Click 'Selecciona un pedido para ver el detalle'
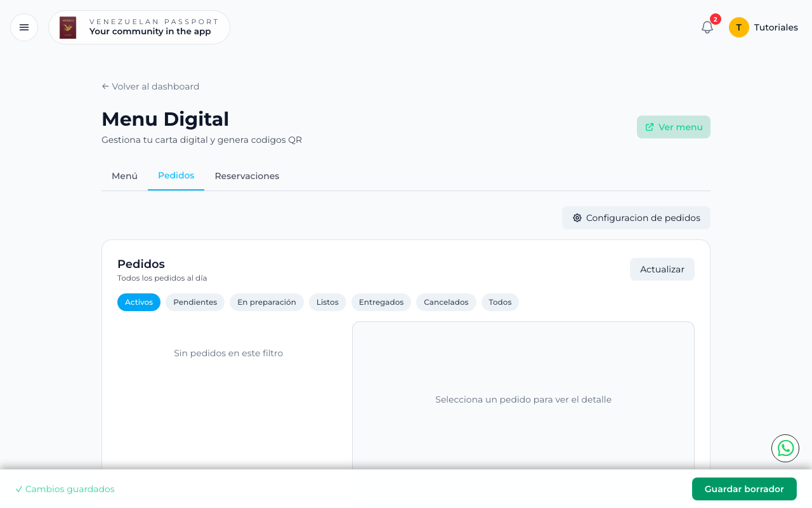This screenshot has height=508, width=812. pos(523,399)
